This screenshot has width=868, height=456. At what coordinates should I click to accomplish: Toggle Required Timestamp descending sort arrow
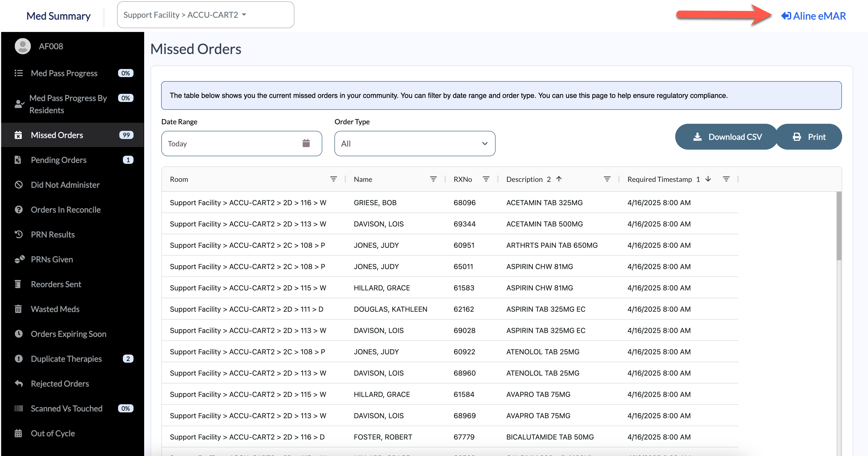(708, 179)
